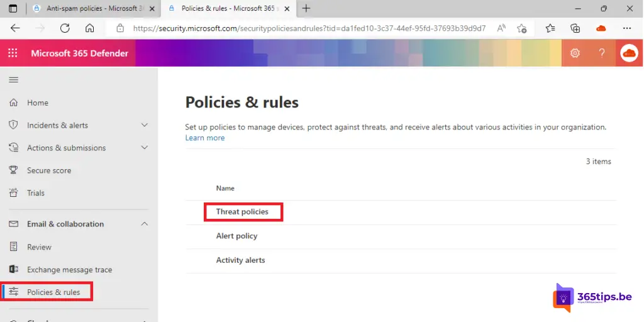The width and height of the screenshot is (644, 322).
Task: Click the Email & collaboration envelope icon
Action: tap(14, 224)
